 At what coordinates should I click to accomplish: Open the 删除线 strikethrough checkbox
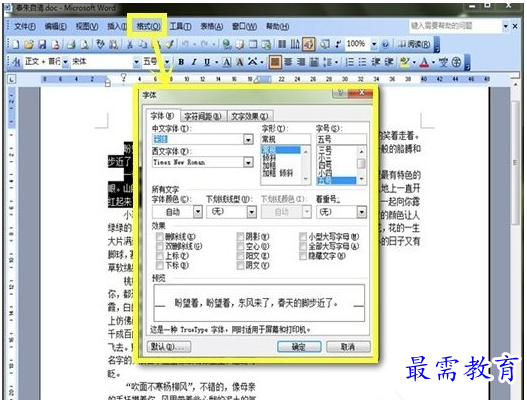[160, 237]
